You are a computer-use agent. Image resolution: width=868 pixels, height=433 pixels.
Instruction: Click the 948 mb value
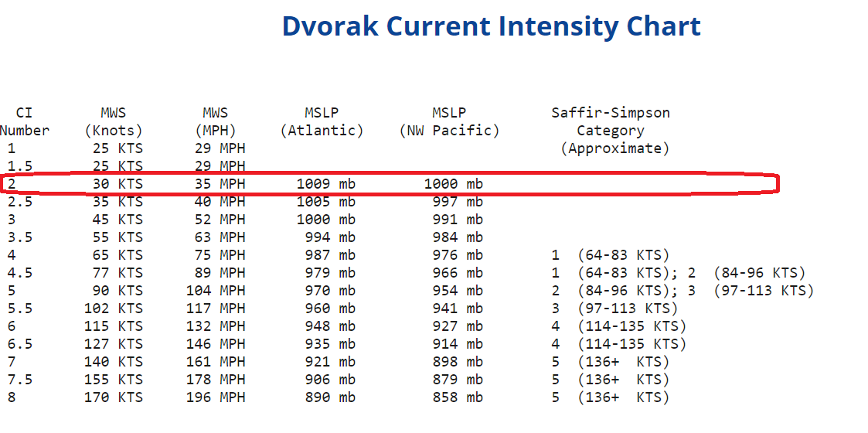(330, 326)
